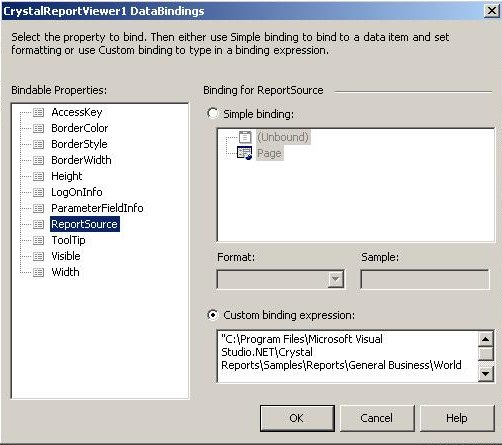Open Help for DataBindings dialog
The height and width of the screenshot is (445, 502).
(x=457, y=418)
